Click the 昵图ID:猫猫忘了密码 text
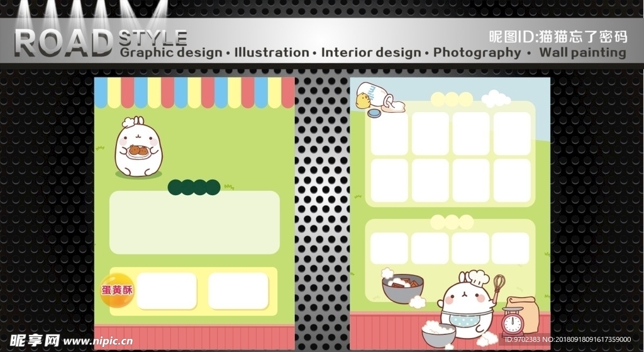The image size is (644, 352). coord(558,37)
